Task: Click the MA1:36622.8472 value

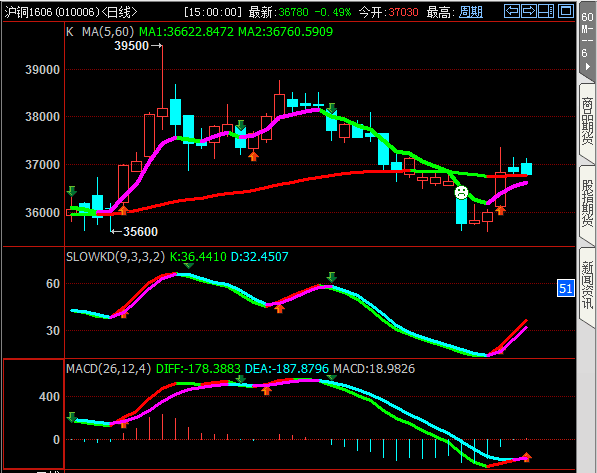Action: (186, 32)
